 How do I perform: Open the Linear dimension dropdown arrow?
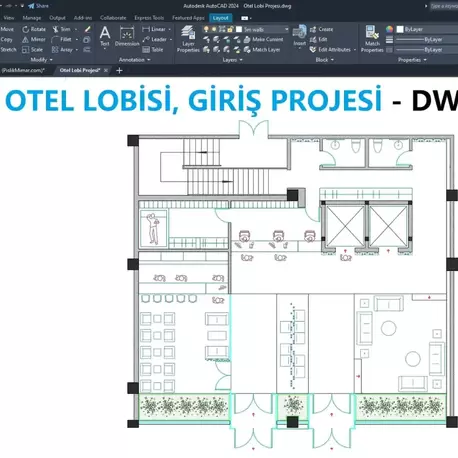(x=170, y=29)
